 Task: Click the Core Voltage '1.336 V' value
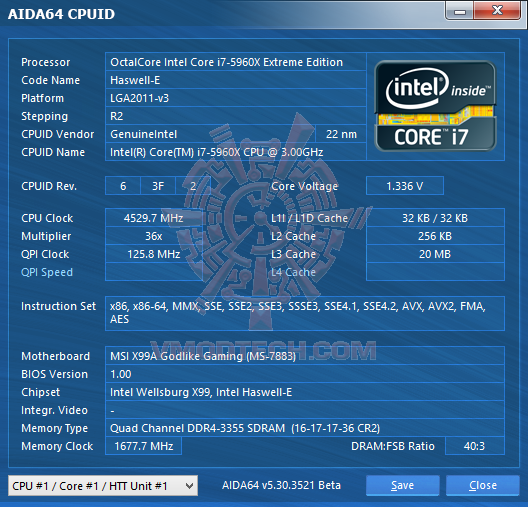pyautogui.click(x=404, y=186)
